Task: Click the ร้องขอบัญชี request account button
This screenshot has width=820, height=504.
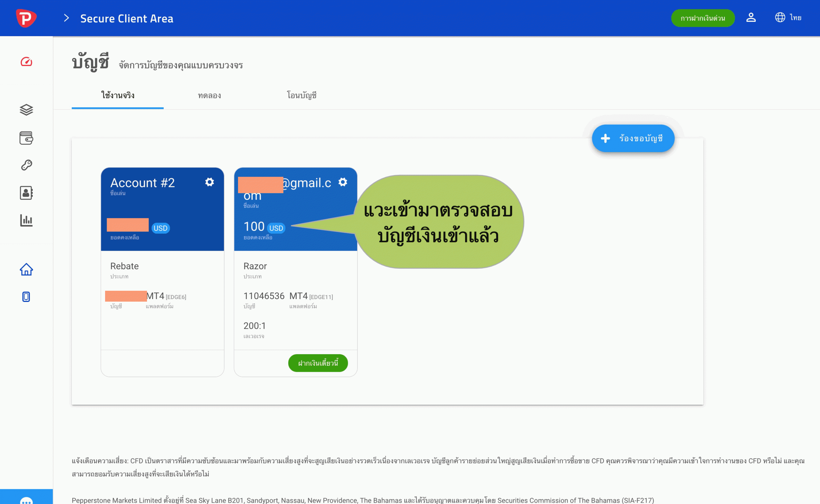Action: pos(633,138)
